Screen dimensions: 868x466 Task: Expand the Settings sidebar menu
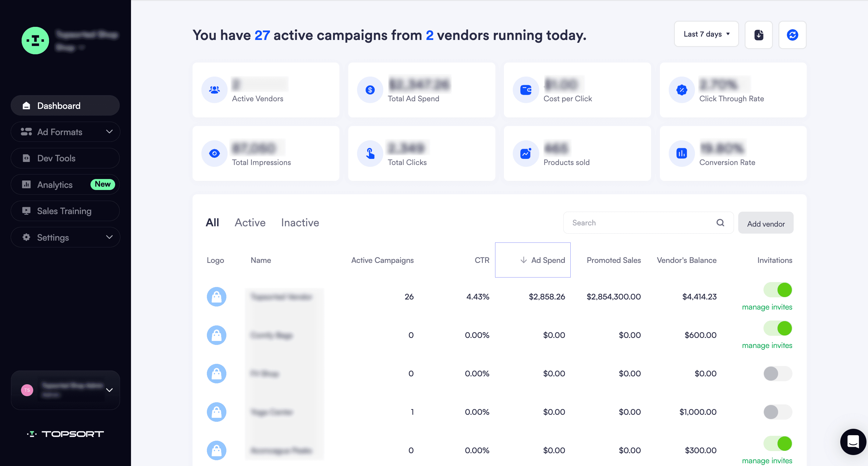click(66, 237)
